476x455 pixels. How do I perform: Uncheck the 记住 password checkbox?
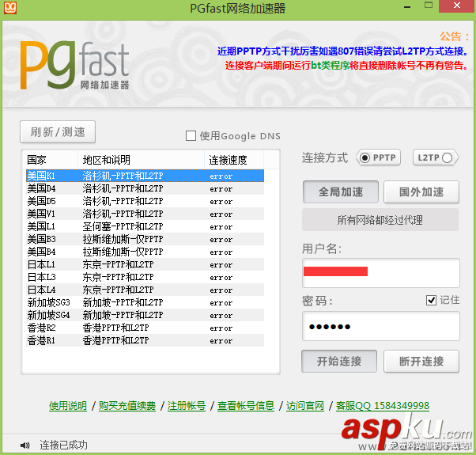[431, 300]
